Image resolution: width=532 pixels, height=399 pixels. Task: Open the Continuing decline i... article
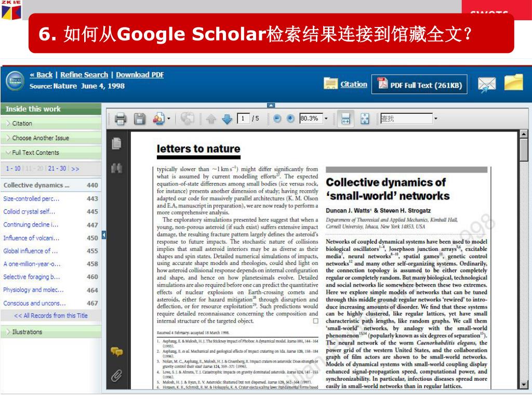(31, 225)
